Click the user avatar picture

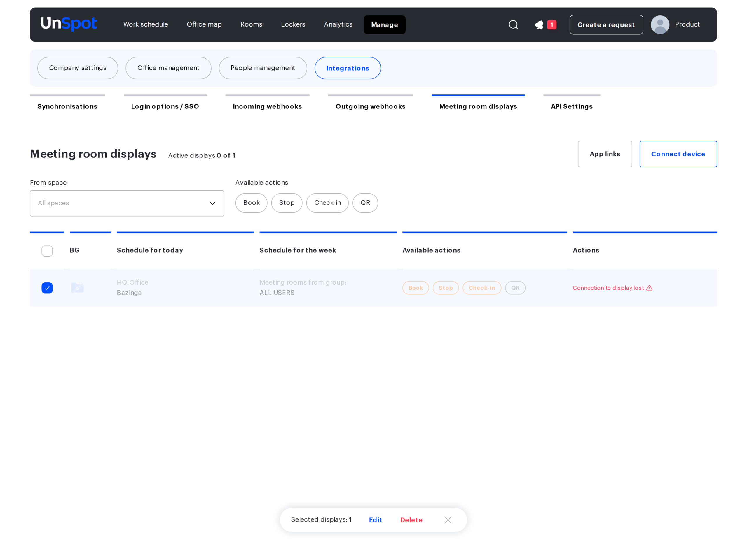pyautogui.click(x=660, y=24)
